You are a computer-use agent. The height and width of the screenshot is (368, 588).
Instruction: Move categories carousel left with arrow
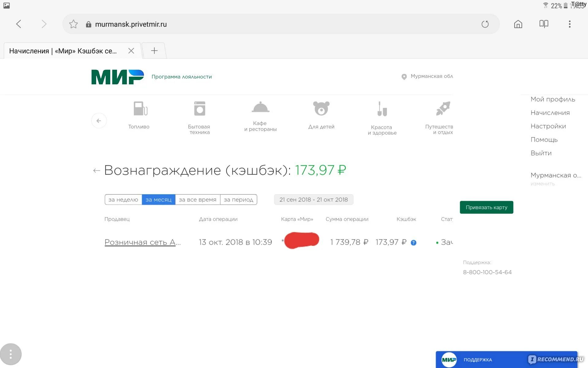[99, 121]
